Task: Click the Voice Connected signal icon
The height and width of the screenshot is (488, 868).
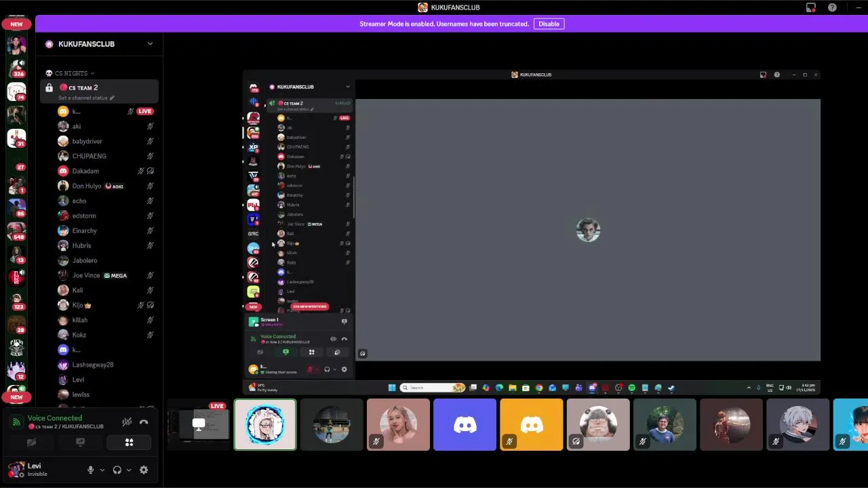Action: [16, 422]
